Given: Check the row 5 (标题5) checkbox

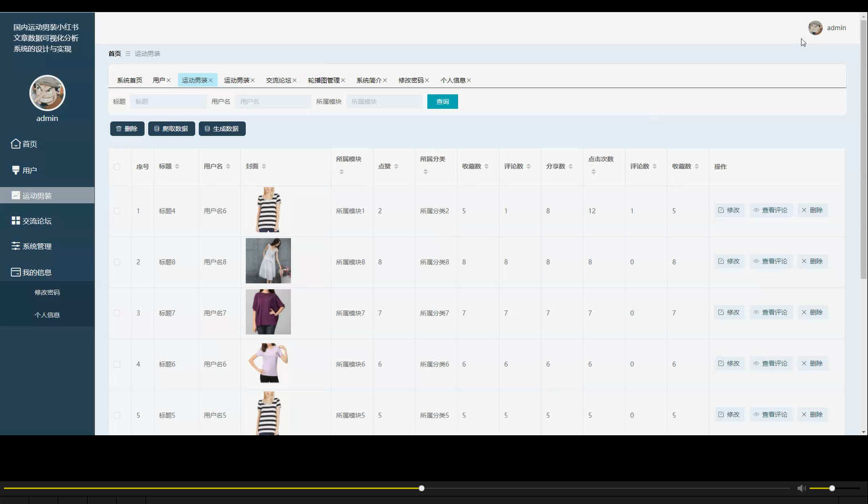Looking at the screenshot, I should pyautogui.click(x=117, y=415).
